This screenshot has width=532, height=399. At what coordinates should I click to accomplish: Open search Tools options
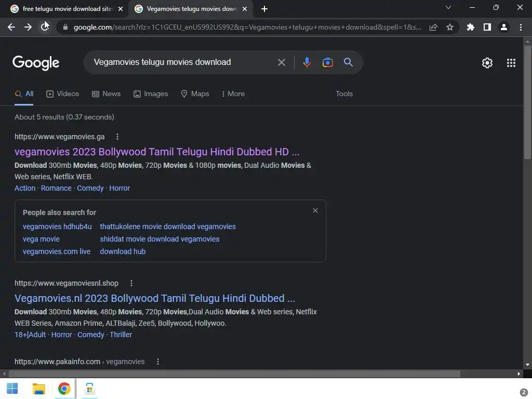[x=344, y=94]
